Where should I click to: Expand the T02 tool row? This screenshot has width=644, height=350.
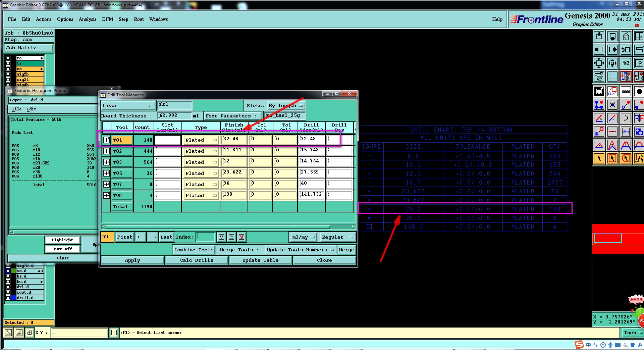[106, 151]
